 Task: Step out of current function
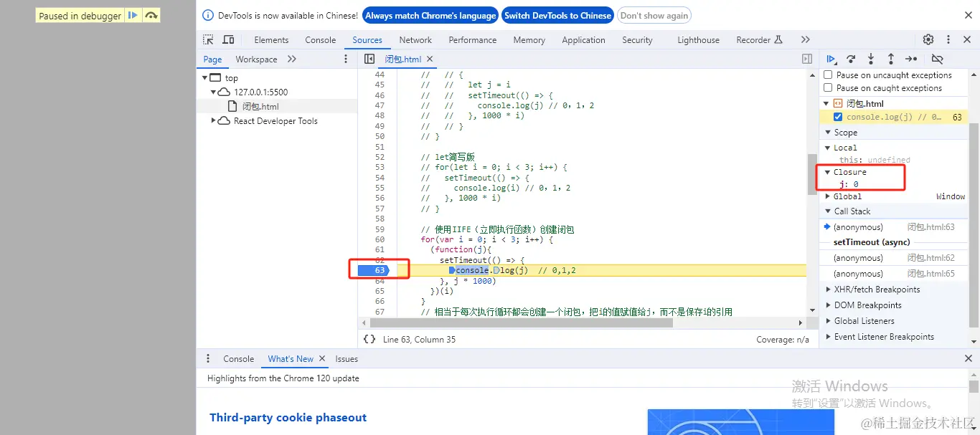(x=890, y=59)
